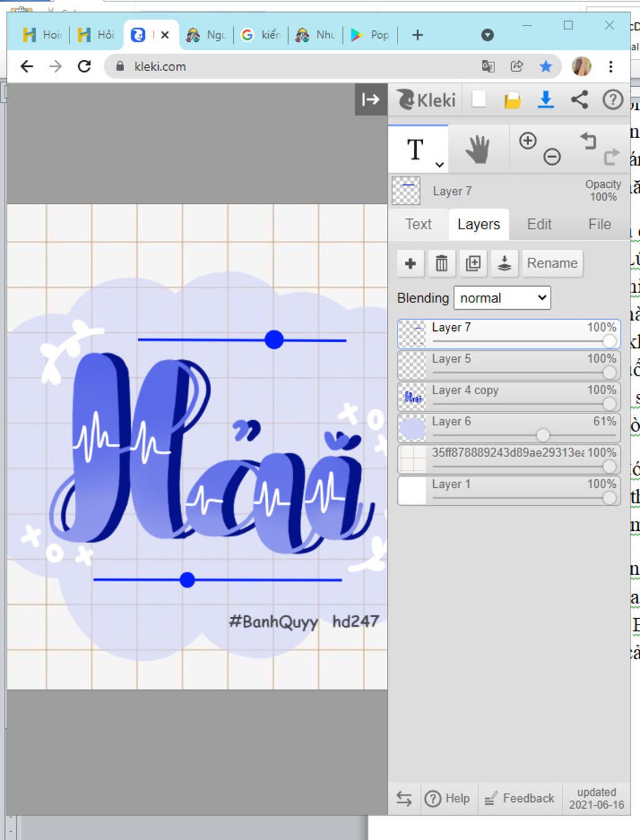Viewport: 640px width, 840px height.
Task: Merge the layer down with merge icon
Action: coord(504,264)
